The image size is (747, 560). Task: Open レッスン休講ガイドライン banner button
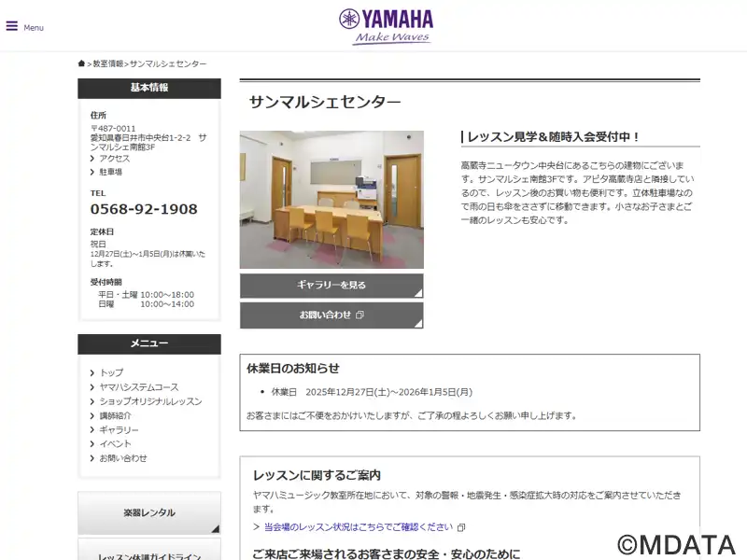click(149, 550)
